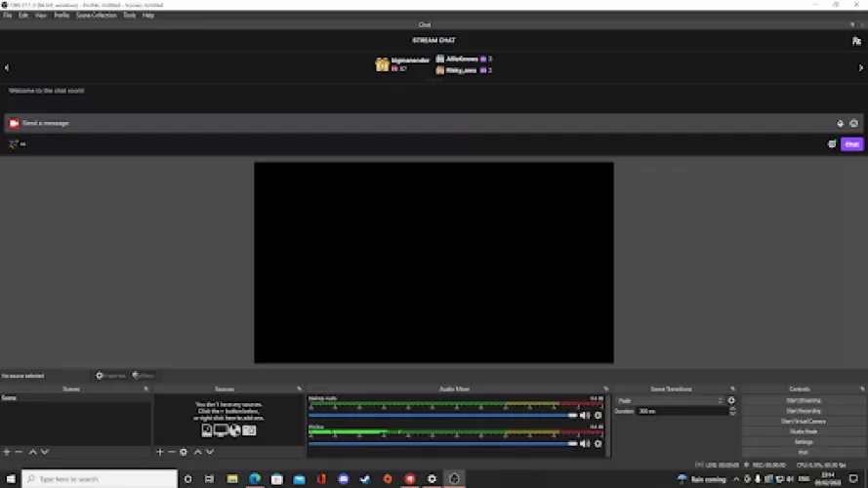Viewport: 868px width, 488px height.
Task: Open the Help menu
Action: coord(148,16)
